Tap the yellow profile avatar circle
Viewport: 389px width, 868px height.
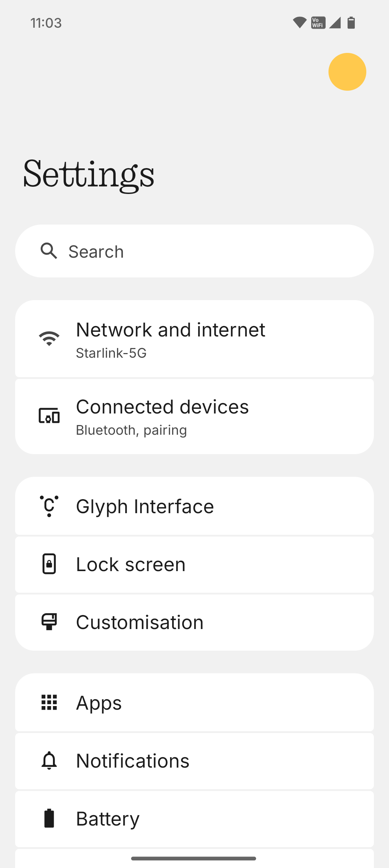(x=347, y=72)
